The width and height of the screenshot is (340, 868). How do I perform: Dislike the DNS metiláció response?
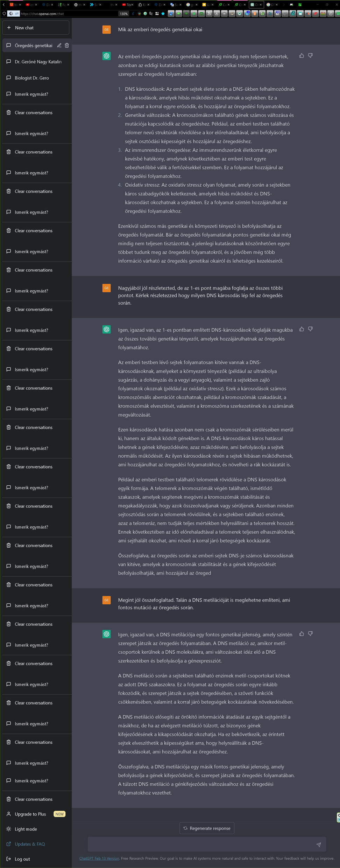pos(310,634)
